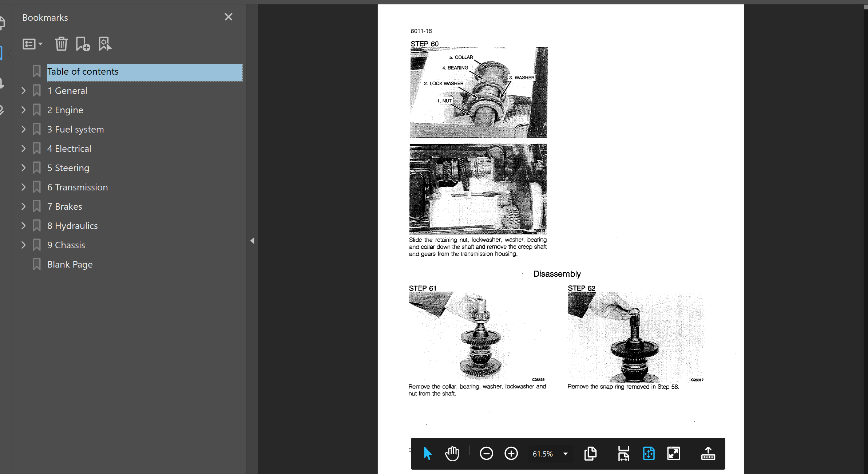Expand the 5 Steering bookmark
868x474 pixels.
click(23, 168)
